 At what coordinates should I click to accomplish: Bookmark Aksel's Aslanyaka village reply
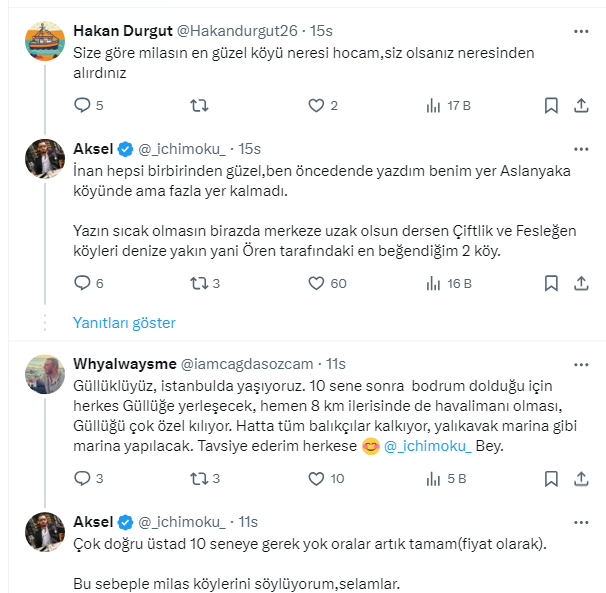tap(550, 283)
